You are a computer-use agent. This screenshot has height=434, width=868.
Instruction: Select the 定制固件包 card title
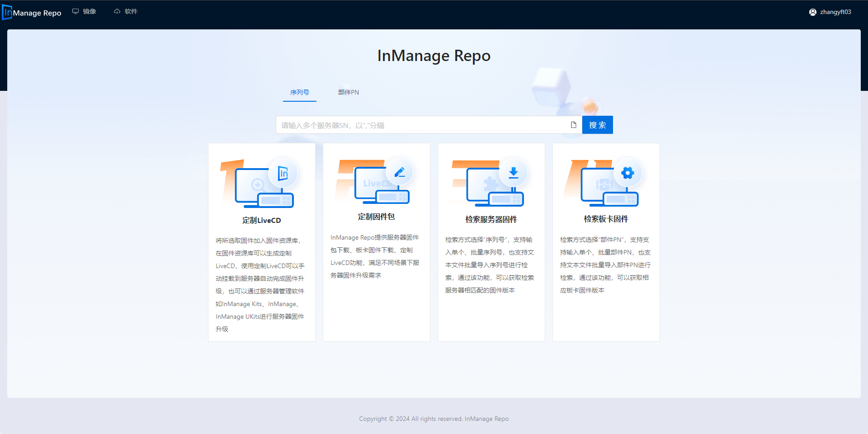[376, 217]
